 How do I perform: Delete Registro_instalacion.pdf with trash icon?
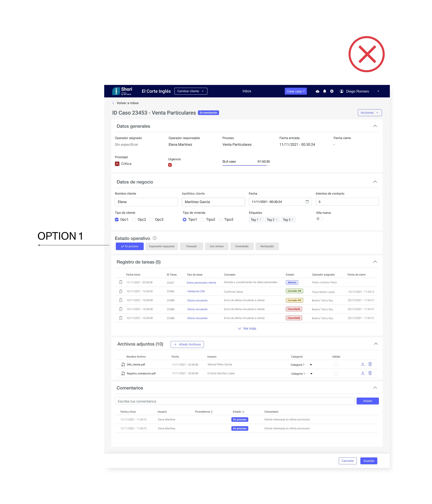coord(370,373)
